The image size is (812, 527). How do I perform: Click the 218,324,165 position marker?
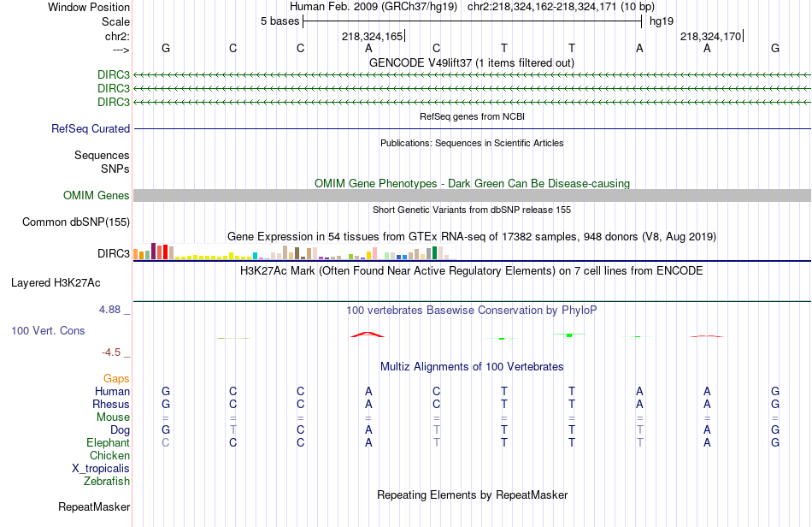point(373,36)
